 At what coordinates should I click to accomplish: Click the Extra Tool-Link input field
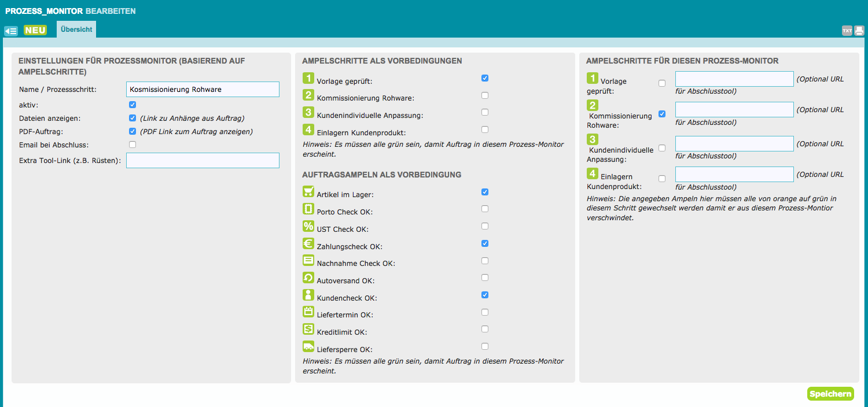click(x=203, y=160)
